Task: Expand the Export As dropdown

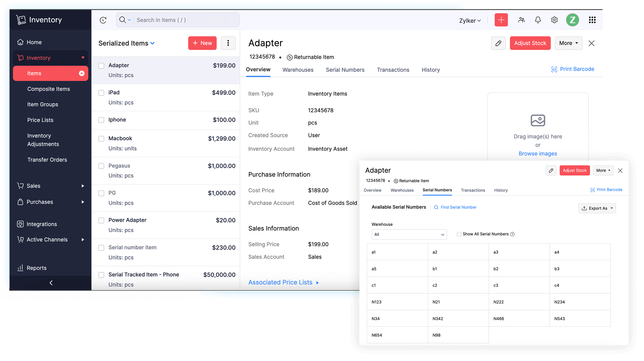Action: click(x=597, y=208)
